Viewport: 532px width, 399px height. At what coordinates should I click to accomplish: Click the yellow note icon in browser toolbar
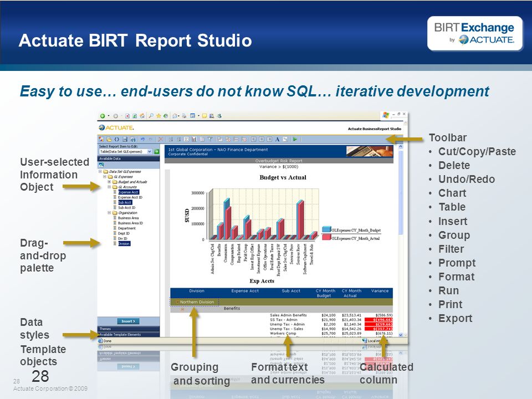coord(204,116)
